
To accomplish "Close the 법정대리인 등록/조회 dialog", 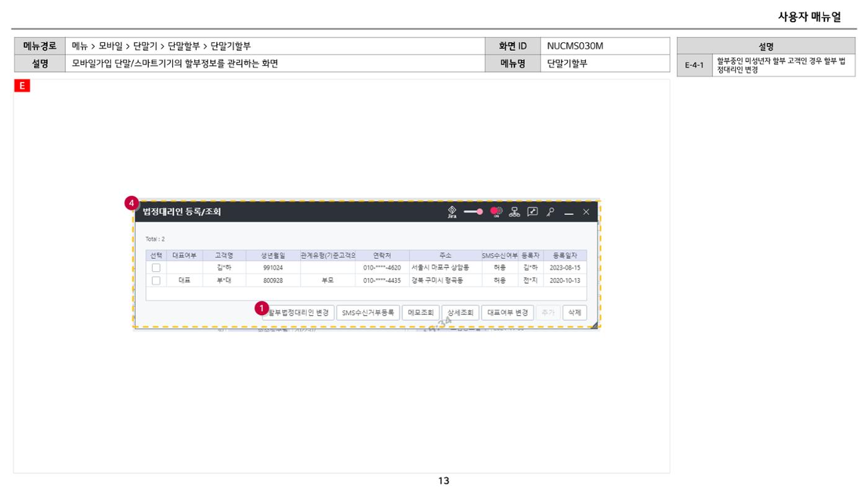I will (x=586, y=212).
